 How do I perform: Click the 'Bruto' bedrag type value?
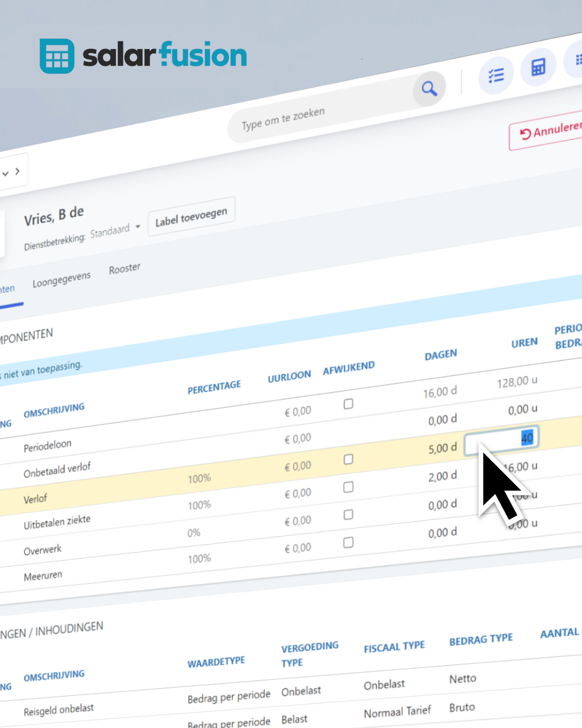pos(462,707)
